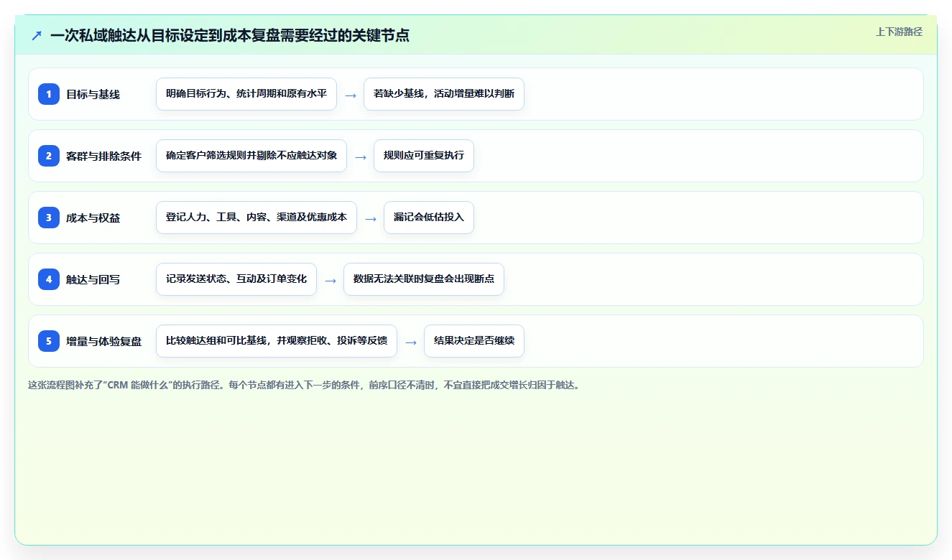Click the 漏记会低估投入 box
This screenshot has height=560, width=952.
pos(429,218)
